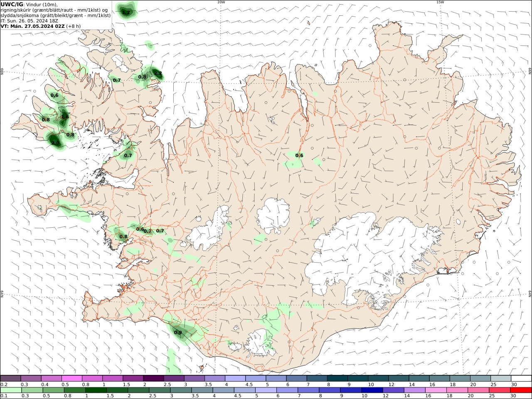Click the valid time 'VT: Mán. 27.05.2024 02Z' text
Screen dimensions: 532x399
[x=33, y=26]
